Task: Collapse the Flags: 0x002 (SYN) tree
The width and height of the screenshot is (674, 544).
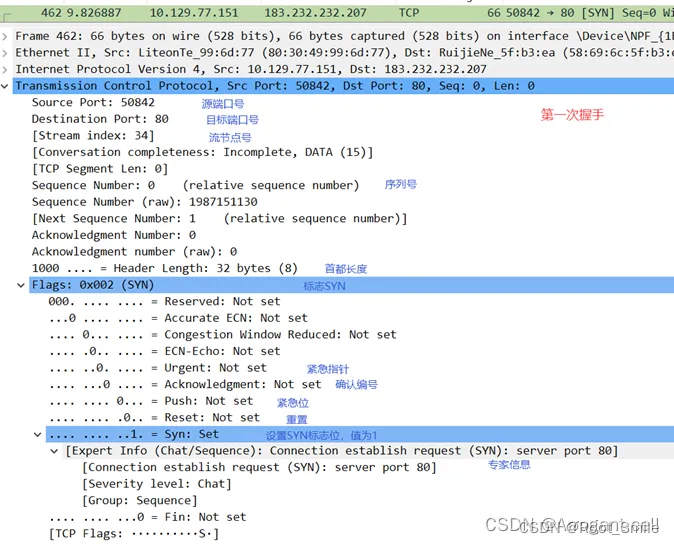Action: point(22,285)
